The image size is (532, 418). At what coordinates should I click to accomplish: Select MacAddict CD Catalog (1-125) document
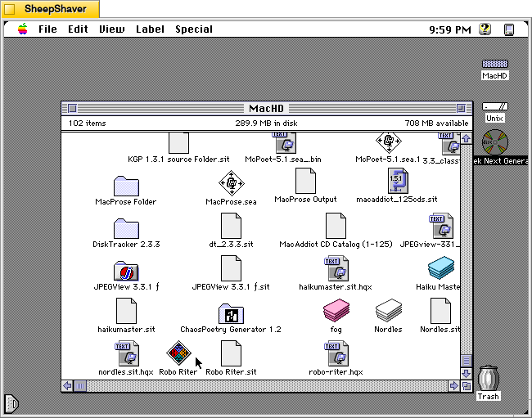coord(336,226)
